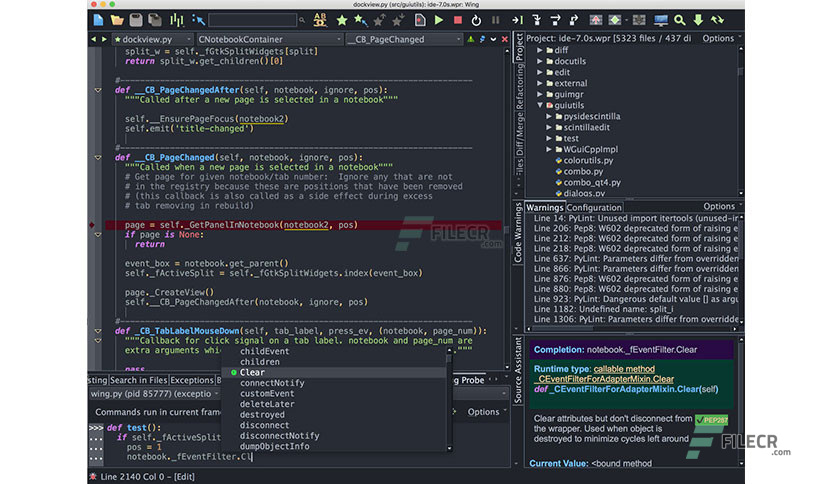Open the CNotebookContainer class dropdown

269,39
